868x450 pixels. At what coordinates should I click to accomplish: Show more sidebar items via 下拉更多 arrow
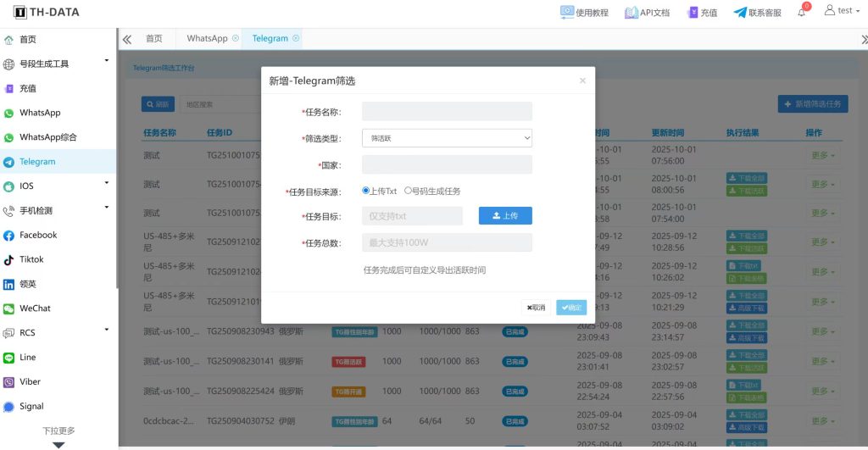(58, 444)
